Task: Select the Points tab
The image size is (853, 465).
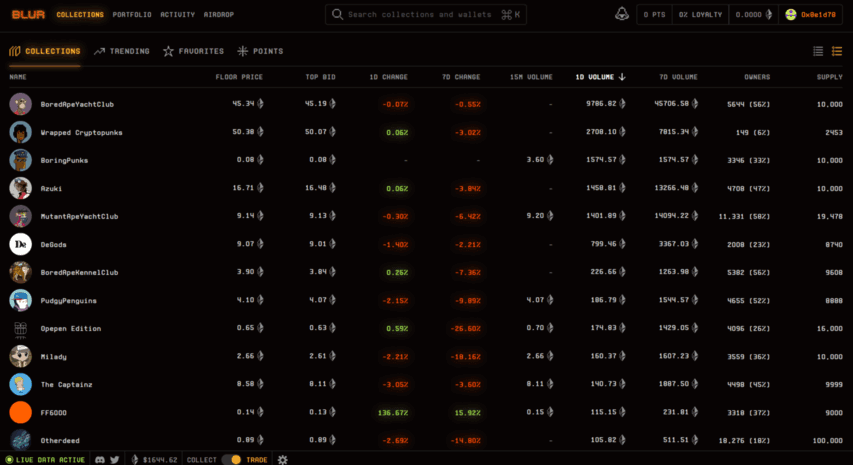Action: [260, 51]
